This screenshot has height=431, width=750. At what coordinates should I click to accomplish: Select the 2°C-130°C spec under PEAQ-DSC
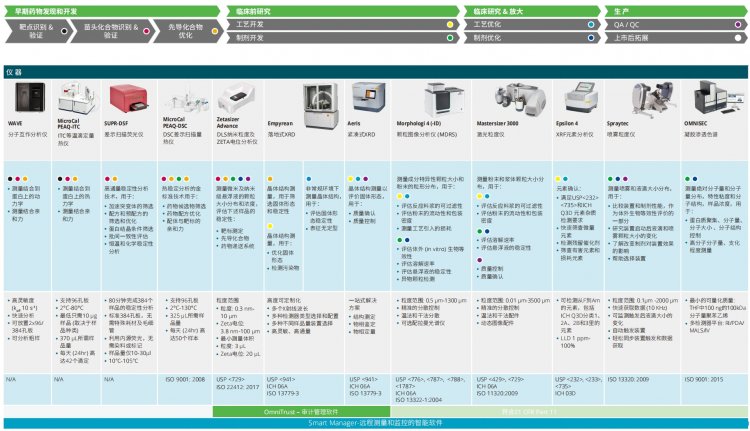[x=184, y=308]
